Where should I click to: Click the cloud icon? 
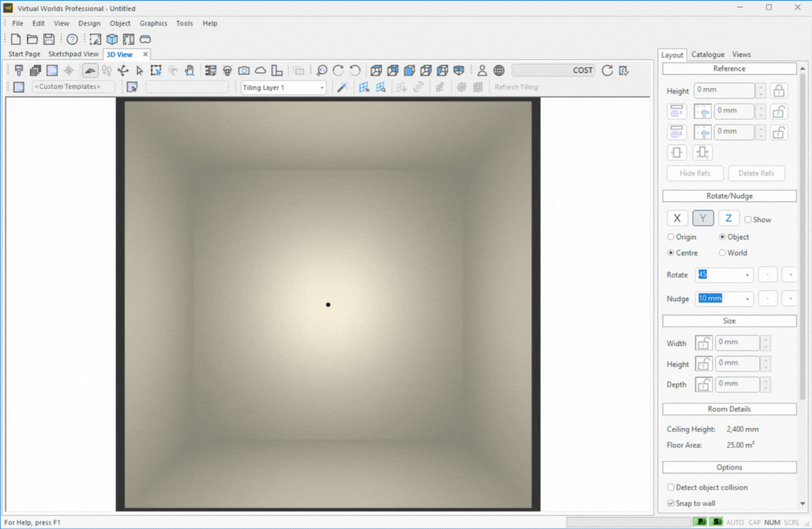pos(260,70)
